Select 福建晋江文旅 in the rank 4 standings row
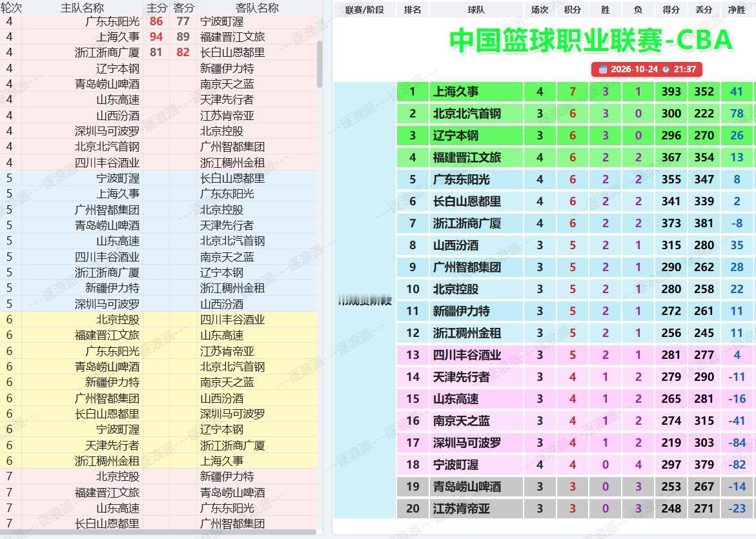 [x=467, y=158]
